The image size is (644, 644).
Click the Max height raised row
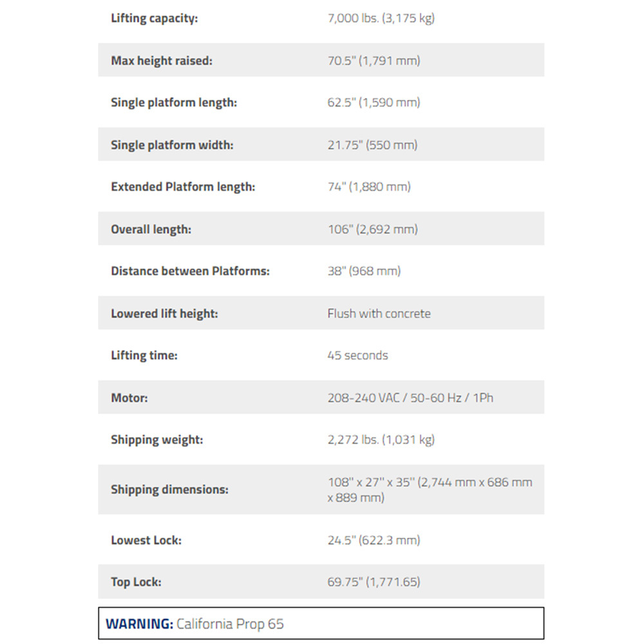321,60
